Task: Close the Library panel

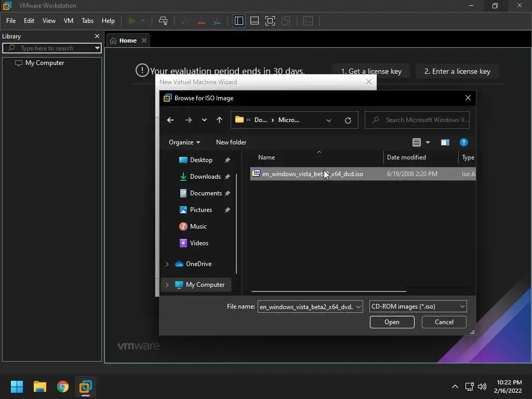Action: click(x=97, y=36)
